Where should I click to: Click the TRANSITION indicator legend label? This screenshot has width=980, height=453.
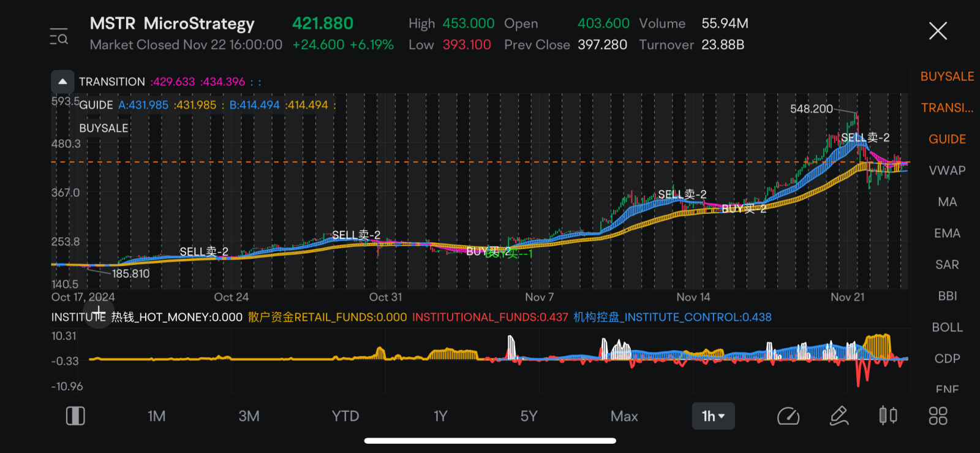tap(112, 82)
